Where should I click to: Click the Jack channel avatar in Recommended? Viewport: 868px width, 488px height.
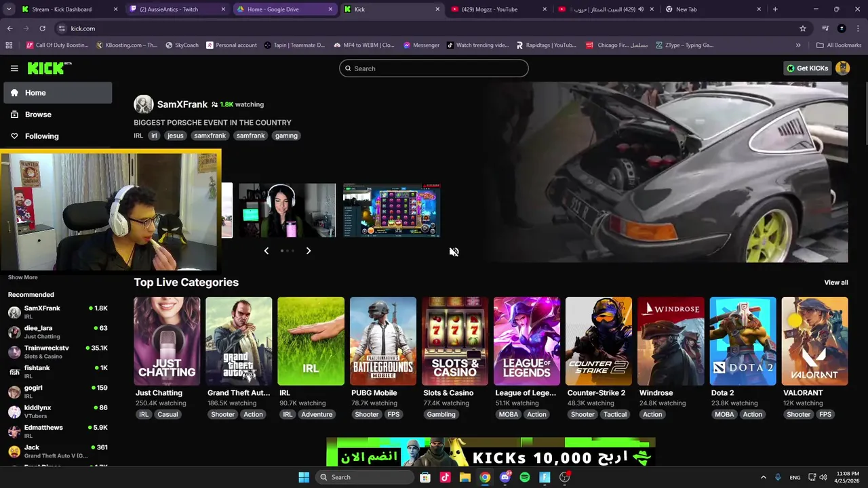tap(14, 451)
